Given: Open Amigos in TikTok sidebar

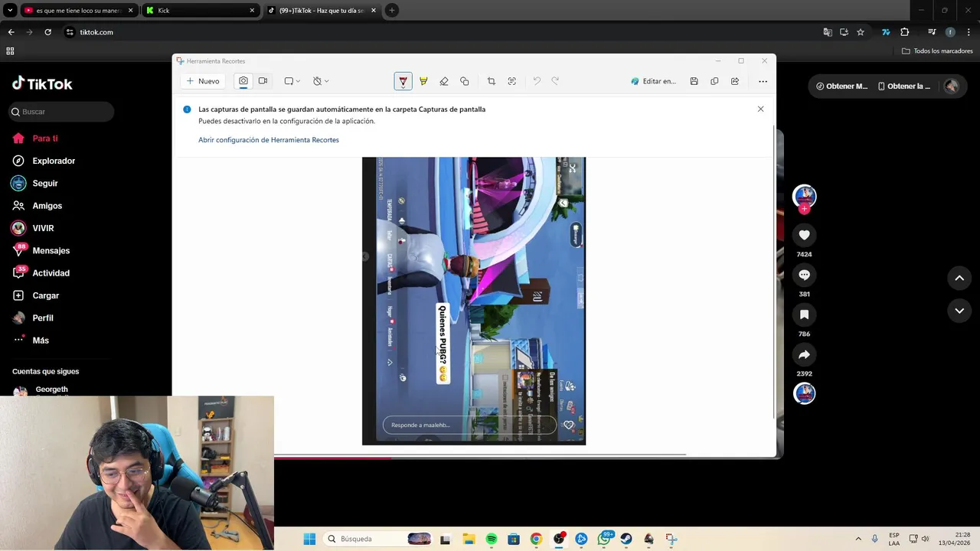Looking at the screenshot, I should (38, 206).
